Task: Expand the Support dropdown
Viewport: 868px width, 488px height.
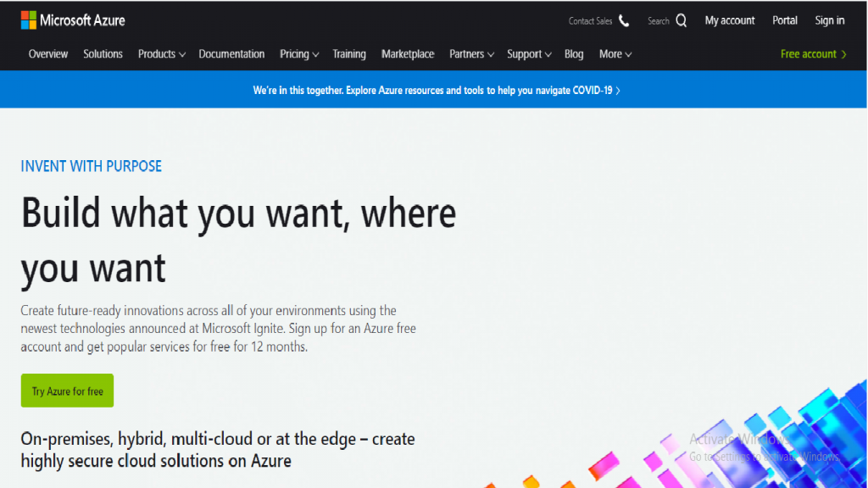Action: [529, 53]
